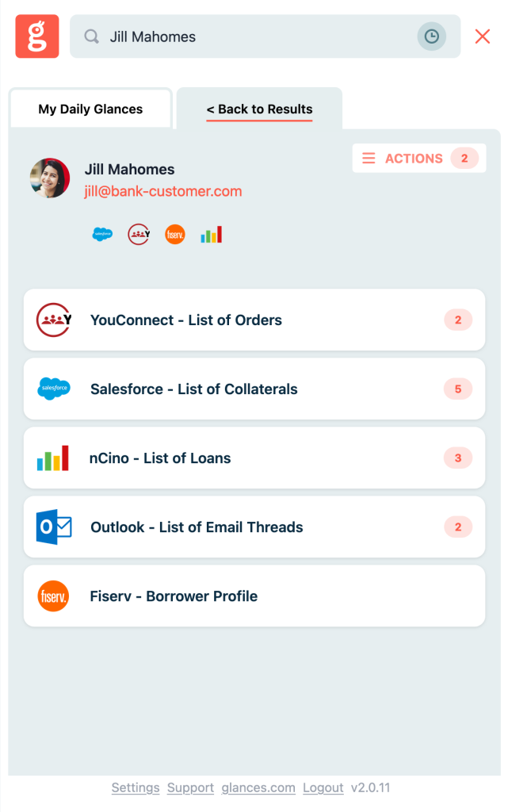This screenshot has height=812, width=508.
Task: Click the small Fiserv icon under the email
Action: (x=175, y=234)
